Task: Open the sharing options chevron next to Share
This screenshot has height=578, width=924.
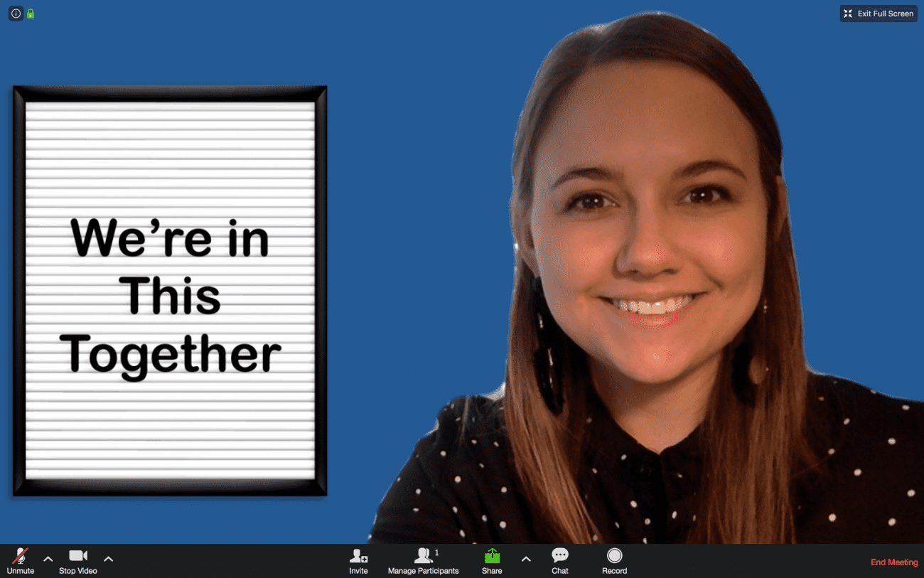Action: point(525,560)
